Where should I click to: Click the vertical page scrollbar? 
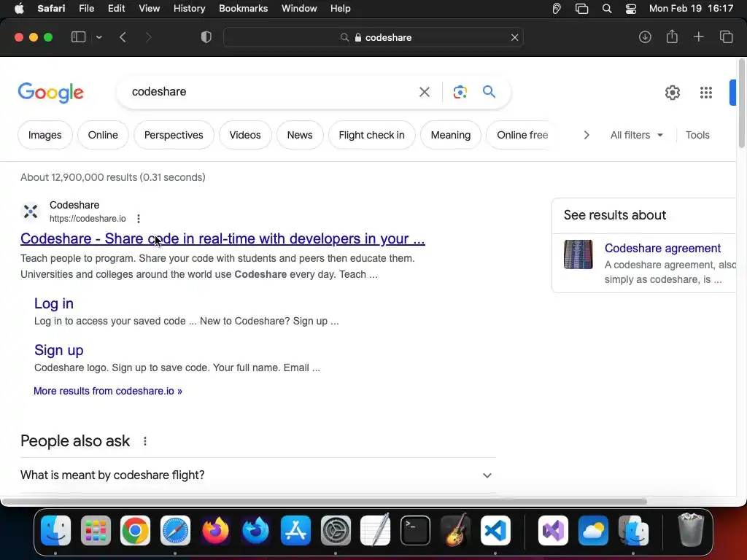(x=741, y=104)
